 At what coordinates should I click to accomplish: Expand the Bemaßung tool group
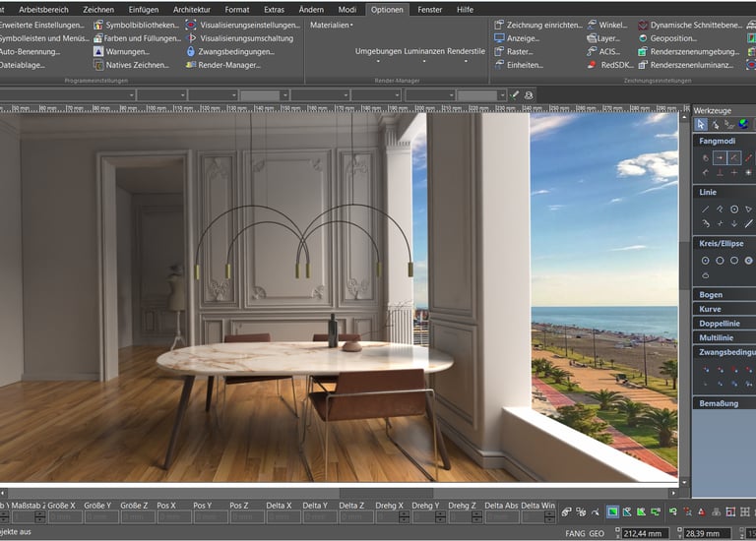[x=724, y=403]
